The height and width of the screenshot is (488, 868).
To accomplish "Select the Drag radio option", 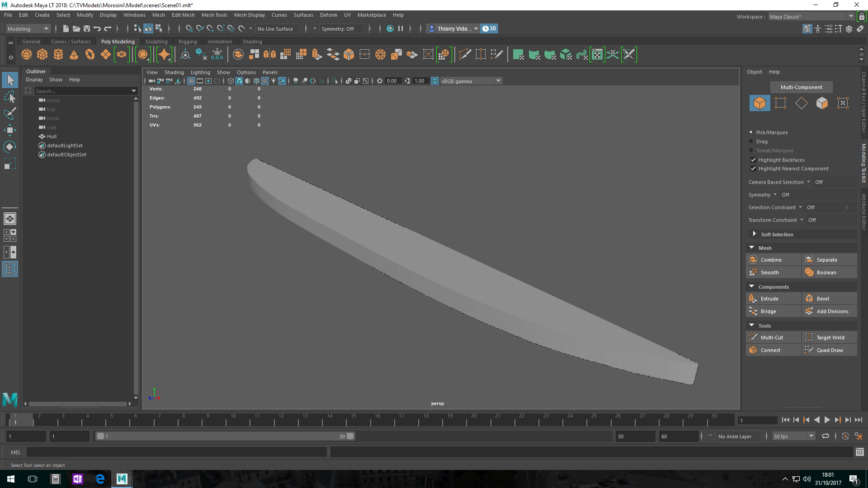I will click(x=751, y=141).
